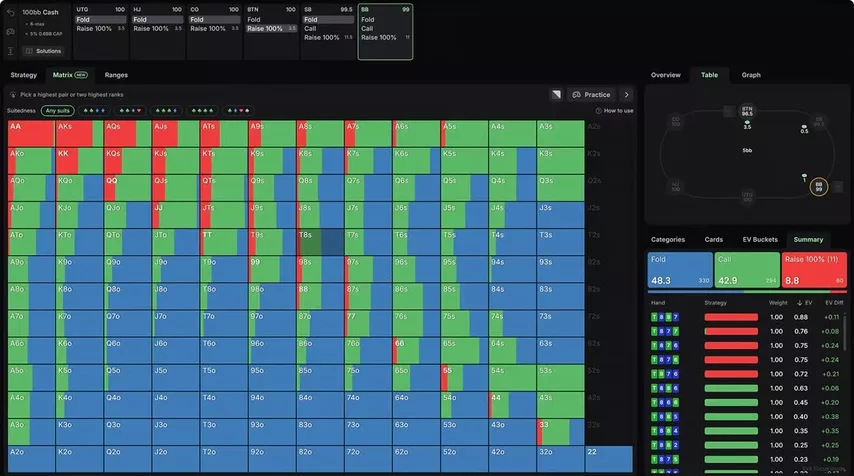Select the T8s cell in matrix
The image size is (854, 476).
tap(320, 242)
